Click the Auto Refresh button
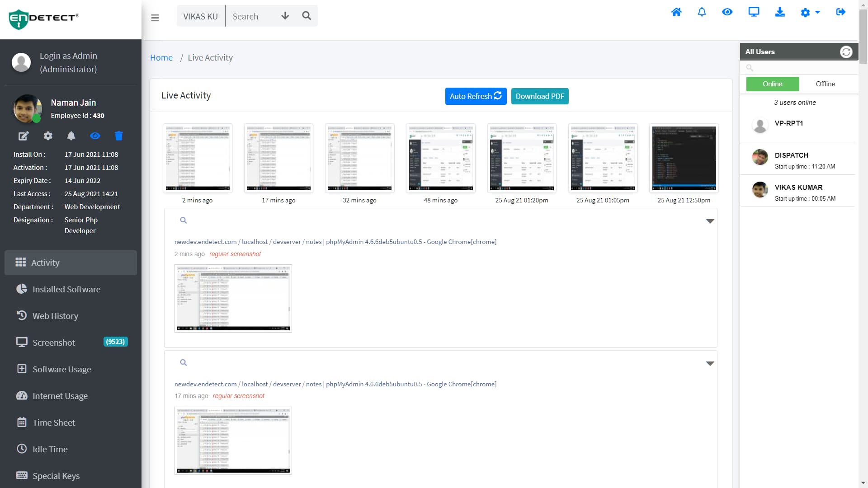Screen dimensions: 868x488 [475, 96]
